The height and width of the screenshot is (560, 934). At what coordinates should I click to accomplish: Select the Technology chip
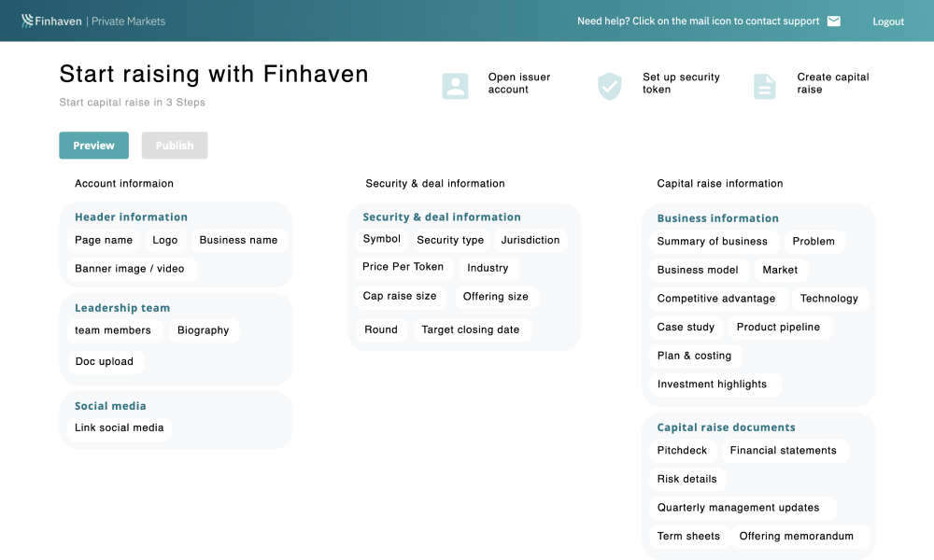tap(829, 299)
